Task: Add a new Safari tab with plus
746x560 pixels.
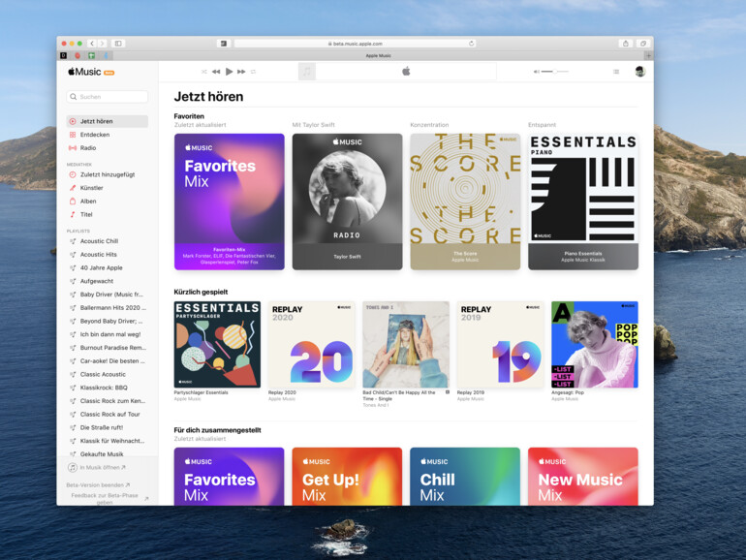Action: pyautogui.click(x=648, y=55)
